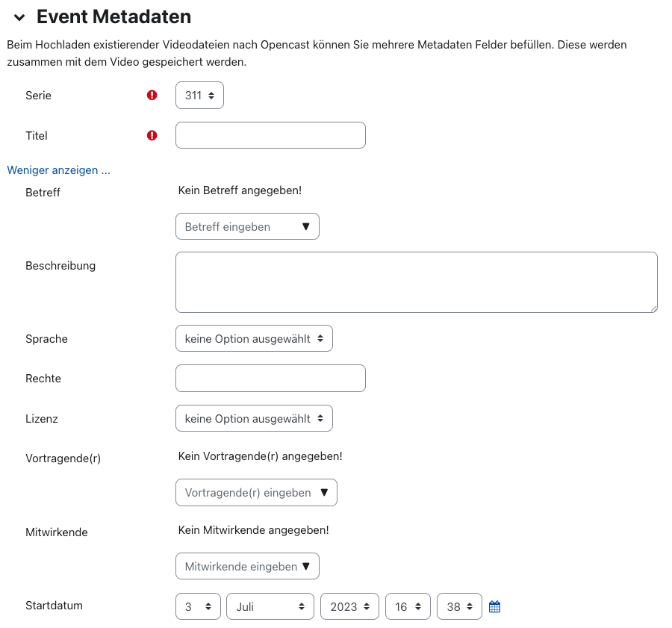
Task: Click the required icon next to Serie
Action: (x=152, y=96)
